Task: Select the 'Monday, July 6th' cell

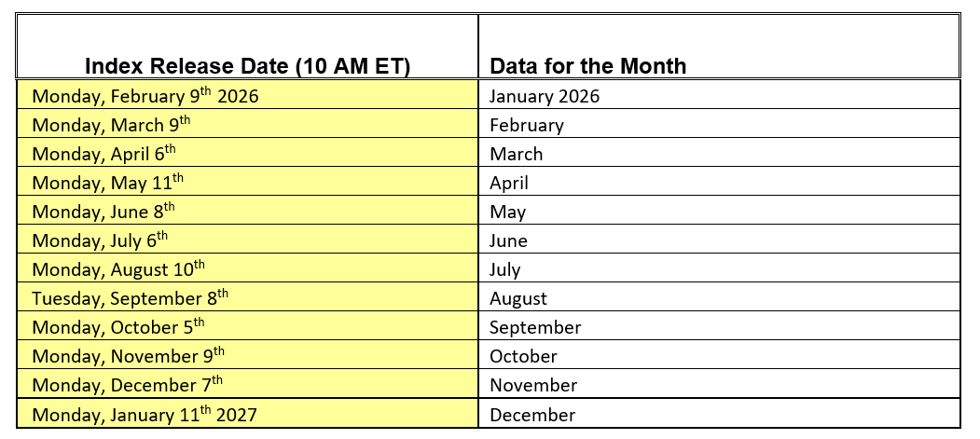Action: tap(100, 240)
